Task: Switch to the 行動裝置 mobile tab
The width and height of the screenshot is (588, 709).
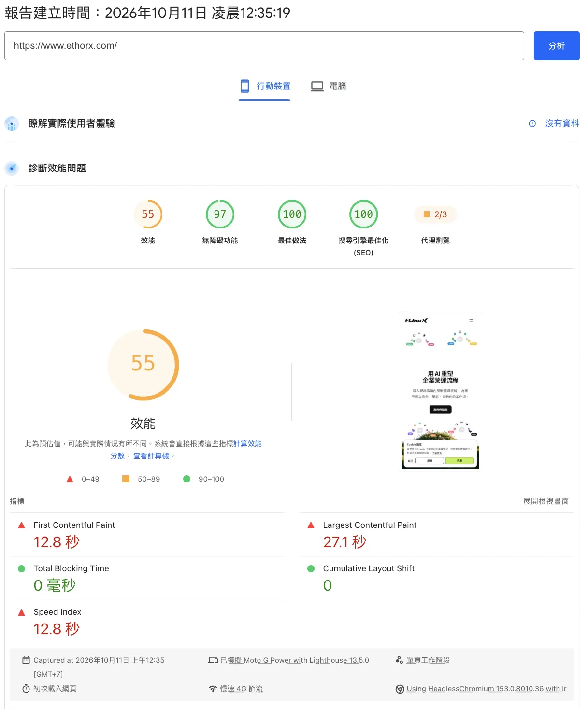Action: click(x=264, y=86)
